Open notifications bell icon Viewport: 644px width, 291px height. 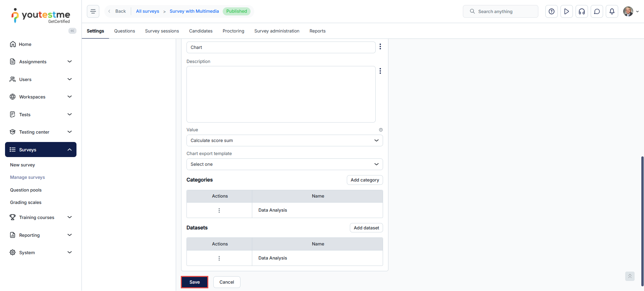(612, 11)
